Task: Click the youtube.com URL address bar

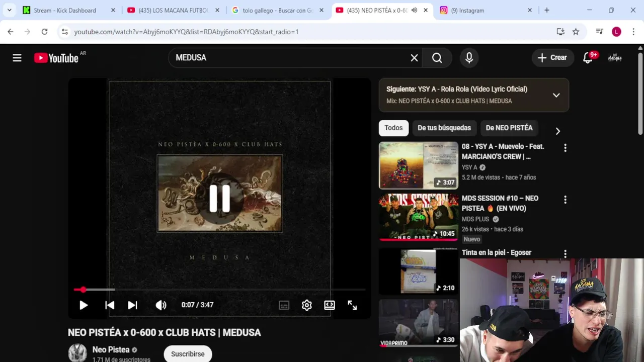Action: point(186,32)
